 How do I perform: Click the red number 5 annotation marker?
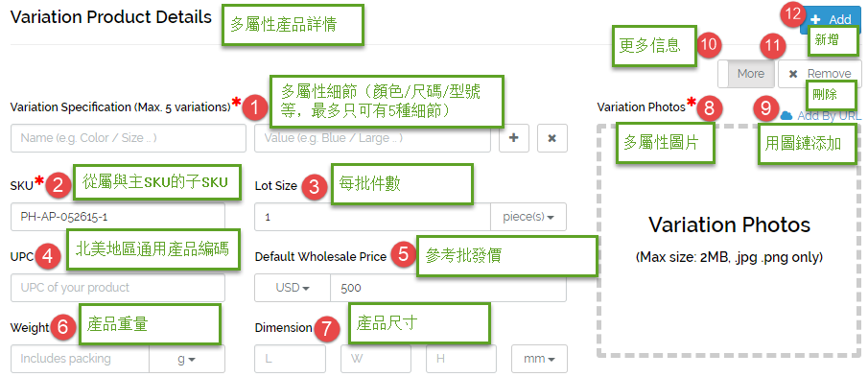point(403,254)
